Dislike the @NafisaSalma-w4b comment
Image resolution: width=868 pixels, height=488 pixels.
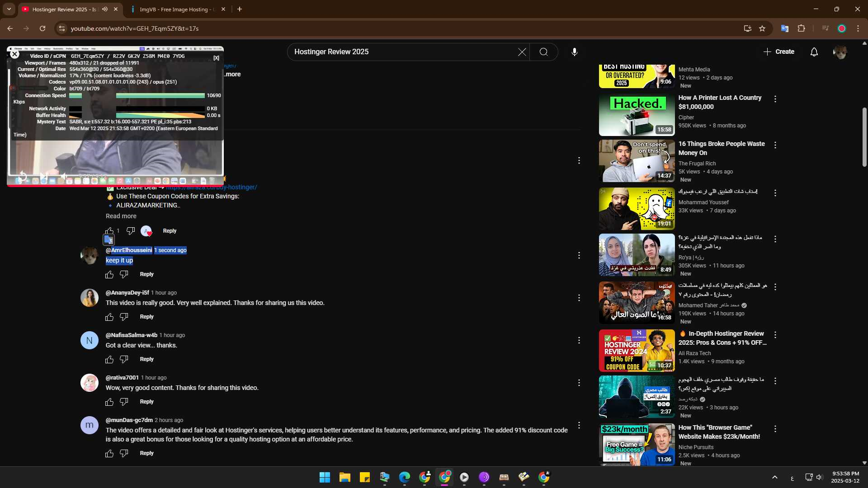[124, 359]
